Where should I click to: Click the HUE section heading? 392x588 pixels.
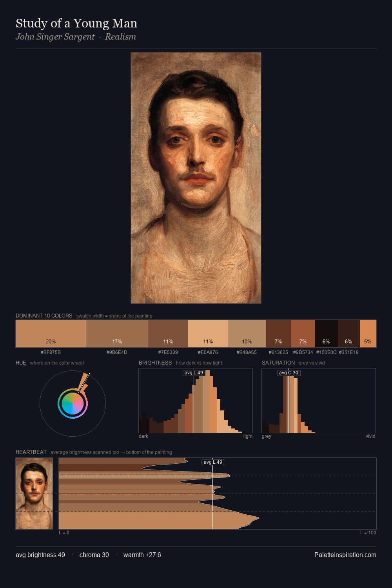[21, 363]
